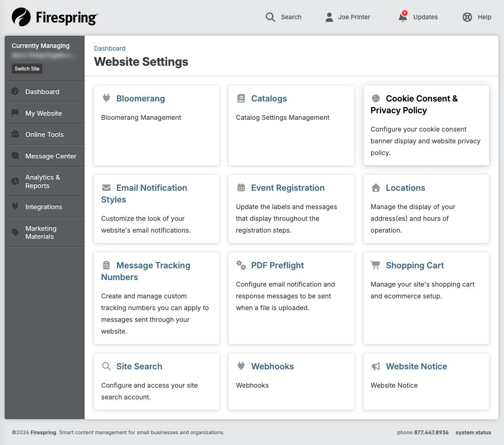Click the Cookie Consent cookie icon

[x=376, y=98]
